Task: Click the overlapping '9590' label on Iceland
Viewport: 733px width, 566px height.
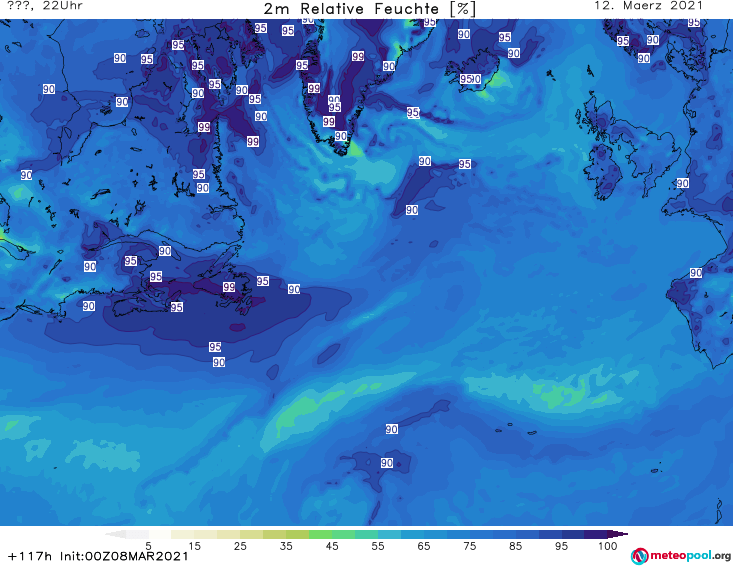Action: (x=470, y=79)
